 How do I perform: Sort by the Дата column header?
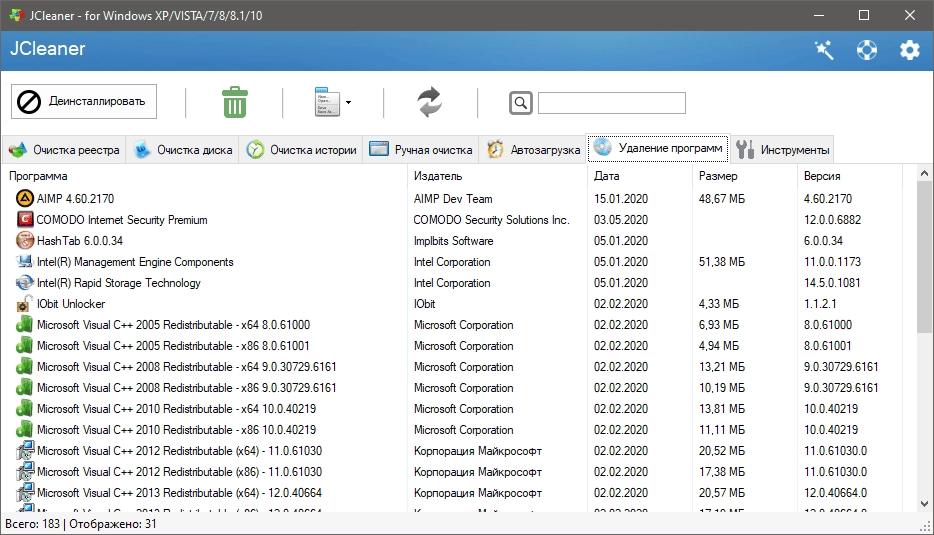pos(606,176)
